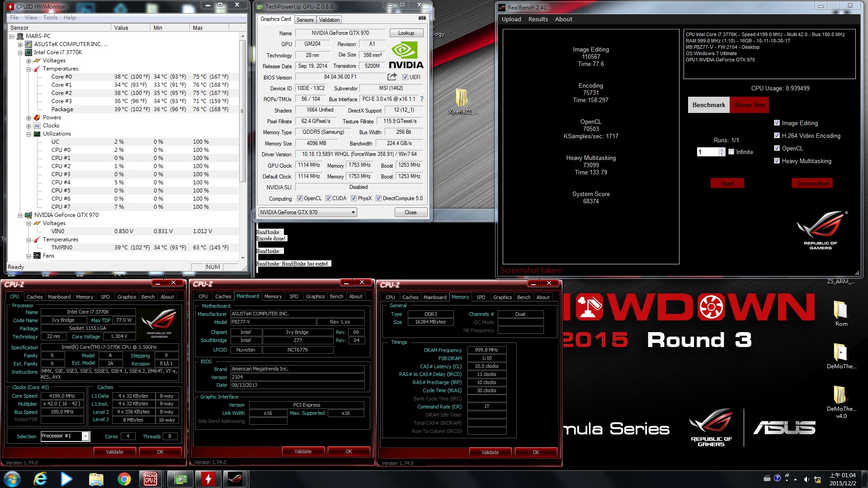Uncheck Heavy Multitasking in RealBench
This screenshot has width=868, height=488.
(x=777, y=161)
